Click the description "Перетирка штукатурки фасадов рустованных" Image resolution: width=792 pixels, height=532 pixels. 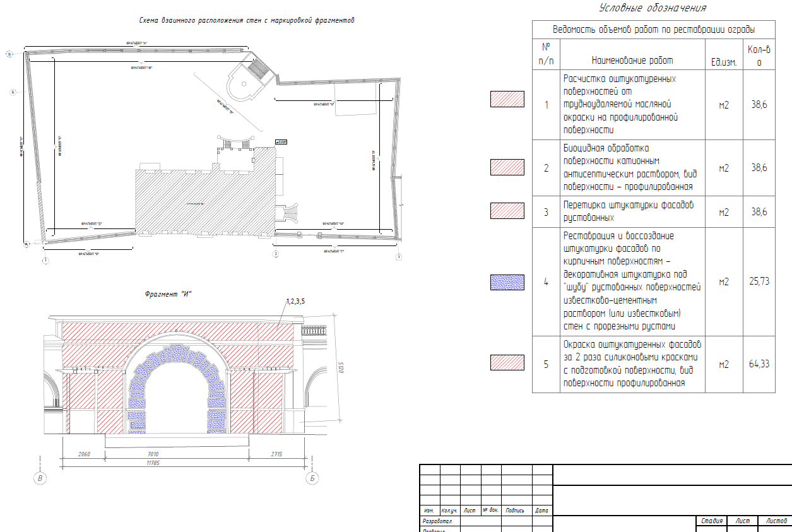[x=629, y=212]
